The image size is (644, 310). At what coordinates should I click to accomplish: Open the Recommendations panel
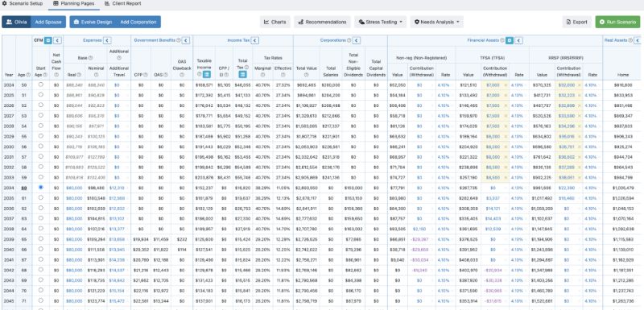[x=323, y=22]
